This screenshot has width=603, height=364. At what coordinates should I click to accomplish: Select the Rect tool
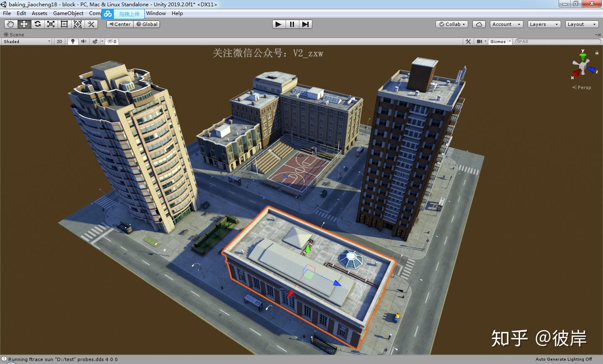pos(64,24)
